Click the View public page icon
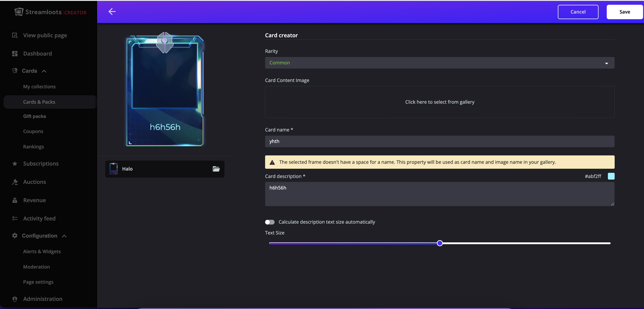The width and height of the screenshot is (644, 309). click(15, 35)
